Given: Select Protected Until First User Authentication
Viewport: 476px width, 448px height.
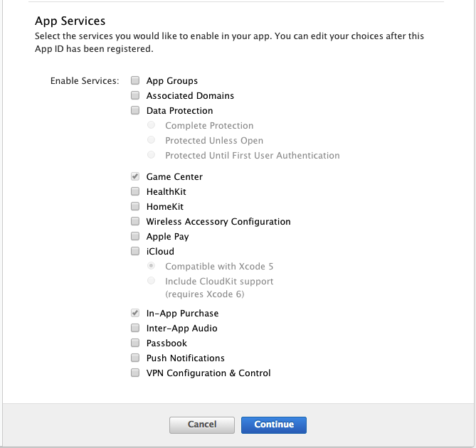Looking at the screenshot, I should coord(151,155).
